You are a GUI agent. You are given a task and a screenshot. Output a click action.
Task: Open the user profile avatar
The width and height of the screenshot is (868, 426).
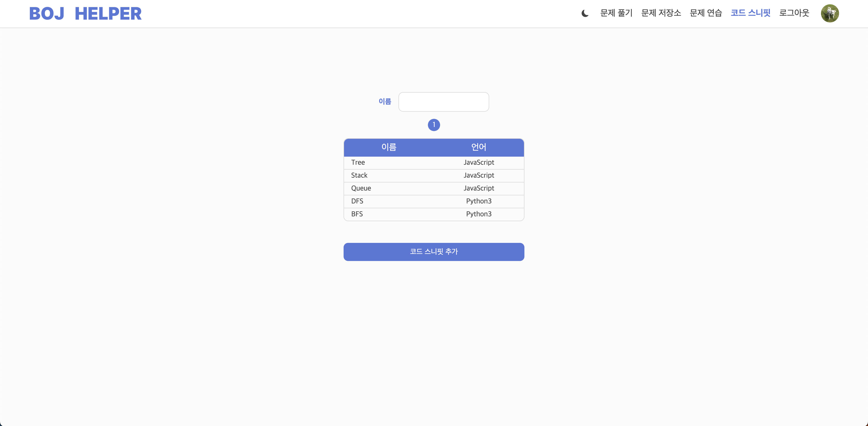830,14
